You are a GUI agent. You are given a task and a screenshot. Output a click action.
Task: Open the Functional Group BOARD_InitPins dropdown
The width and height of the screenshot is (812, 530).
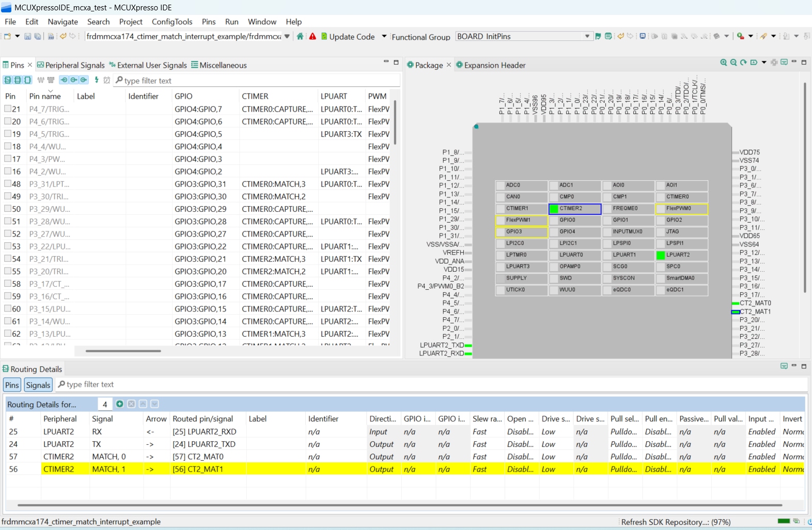coord(587,36)
